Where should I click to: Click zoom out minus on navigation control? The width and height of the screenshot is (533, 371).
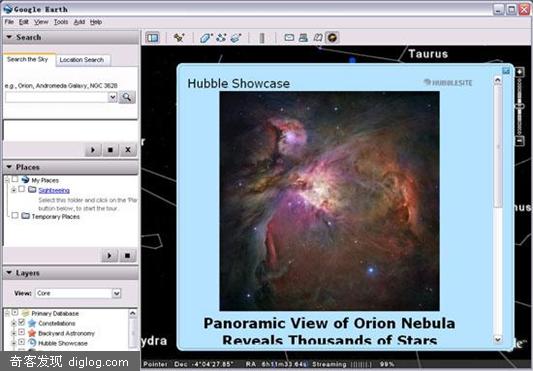coord(519,140)
